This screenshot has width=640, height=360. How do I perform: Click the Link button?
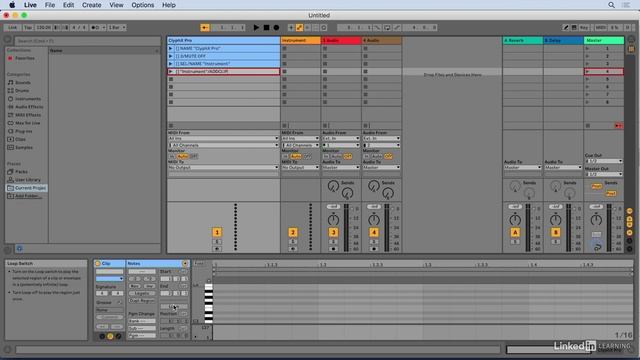[x=13, y=27]
